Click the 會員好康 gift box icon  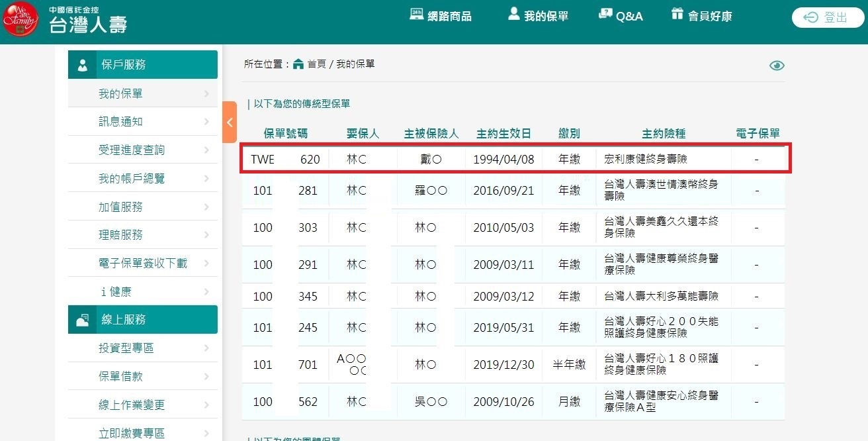677,14
